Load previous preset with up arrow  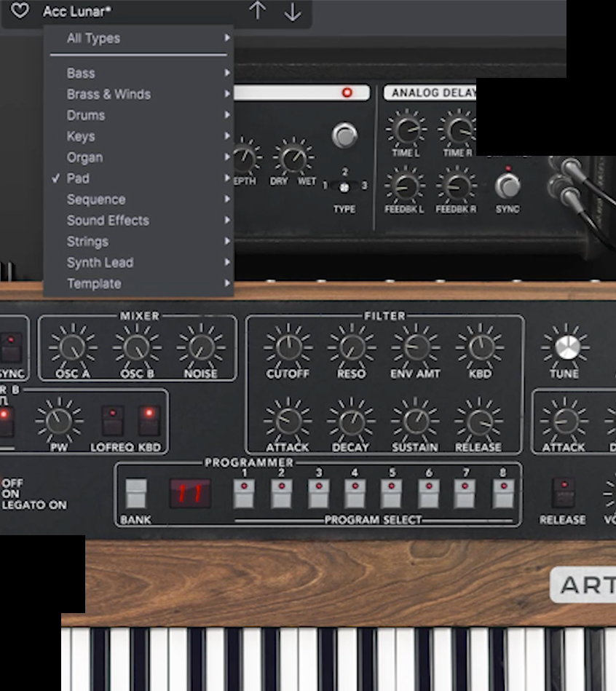tap(257, 11)
